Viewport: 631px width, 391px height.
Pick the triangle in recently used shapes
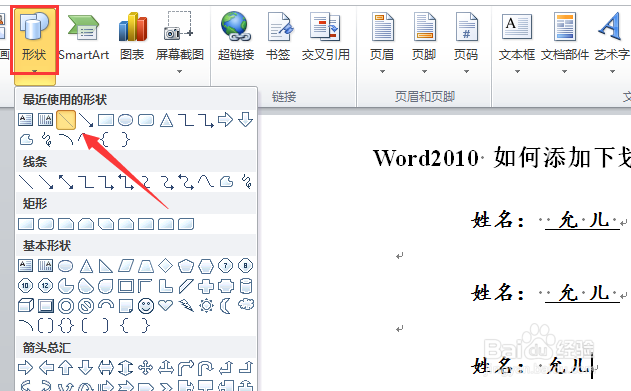pos(166,120)
